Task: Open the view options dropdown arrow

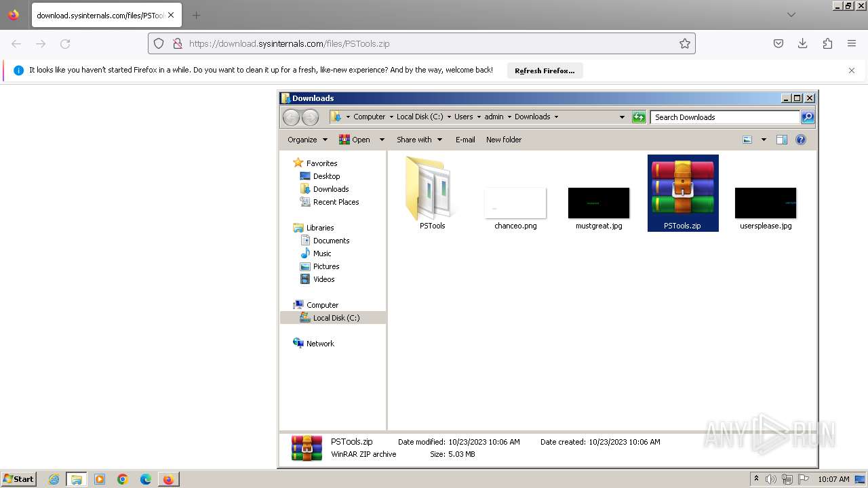Action: [x=764, y=140]
